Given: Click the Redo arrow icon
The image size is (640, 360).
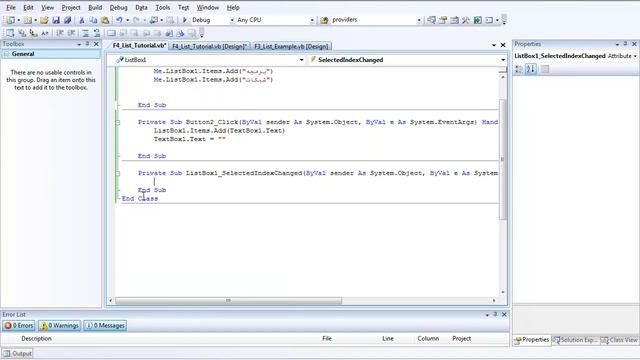Looking at the screenshot, I should (136, 20).
